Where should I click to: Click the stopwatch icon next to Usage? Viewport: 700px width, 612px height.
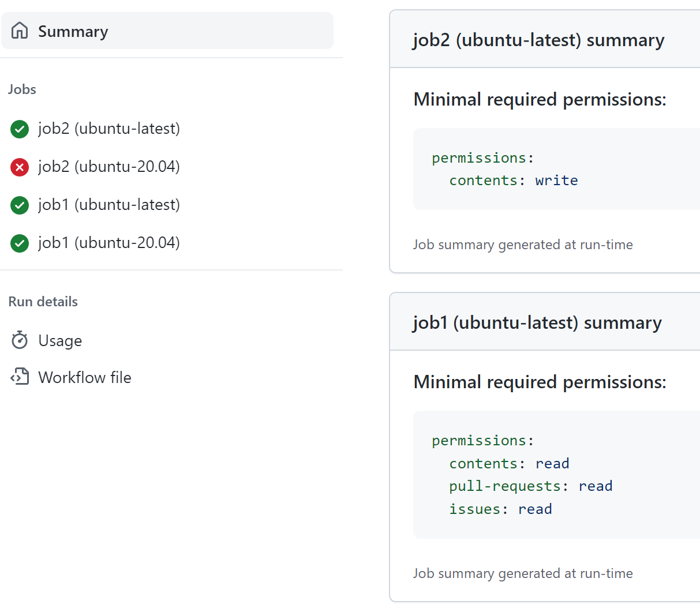click(x=20, y=340)
